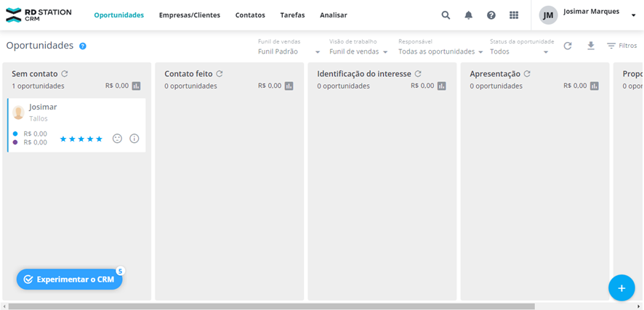Image resolution: width=644 pixels, height=310 pixels.
Task: Go to Tarefas menu
Action: coord(292,15)
